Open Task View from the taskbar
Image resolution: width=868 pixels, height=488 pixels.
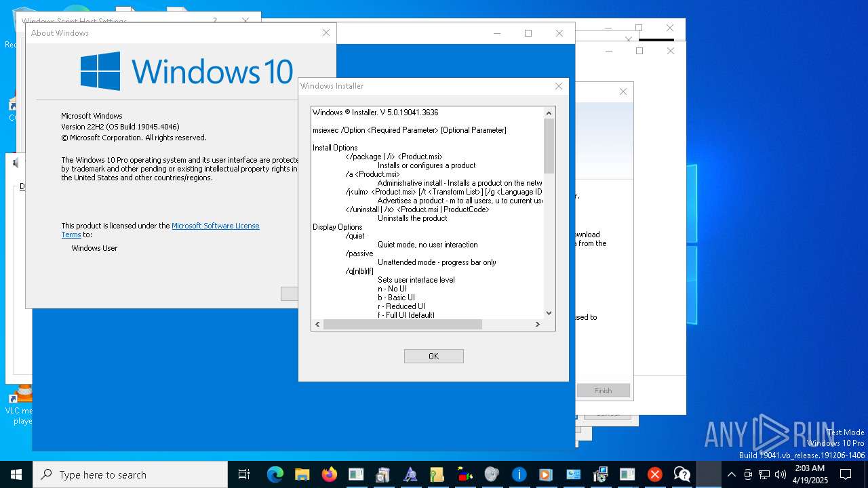point(244,474)
